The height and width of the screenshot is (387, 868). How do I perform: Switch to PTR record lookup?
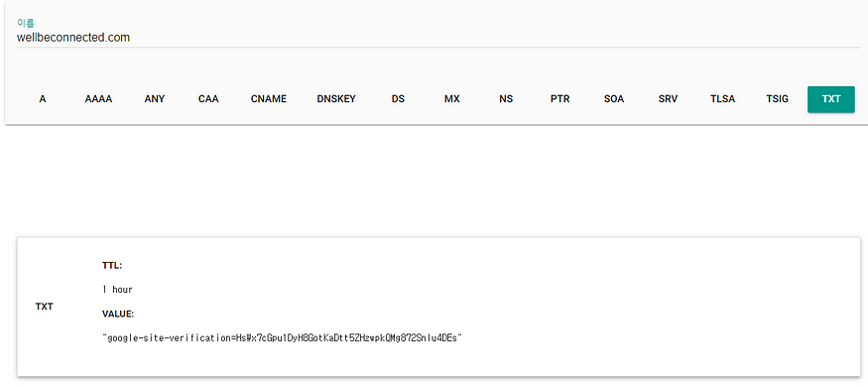click(560, 99)
